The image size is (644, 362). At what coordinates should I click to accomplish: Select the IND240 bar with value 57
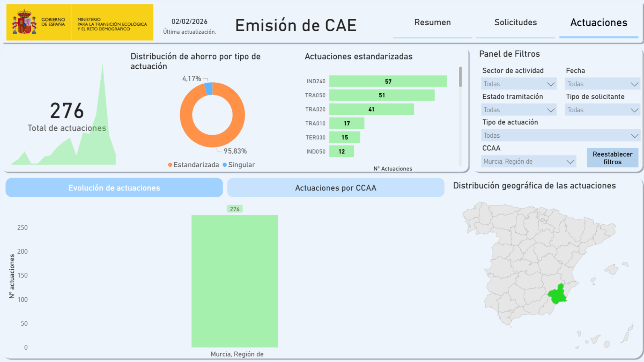388,81
